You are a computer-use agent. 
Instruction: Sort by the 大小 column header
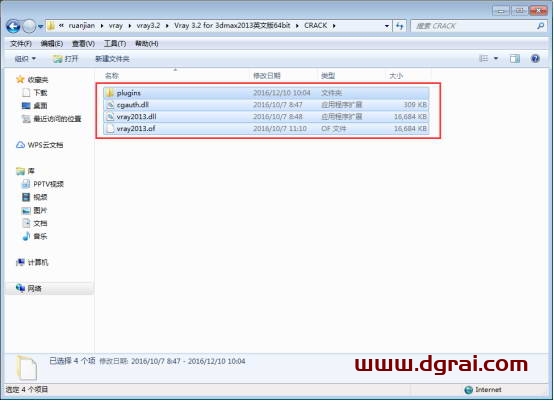(396, 76)
